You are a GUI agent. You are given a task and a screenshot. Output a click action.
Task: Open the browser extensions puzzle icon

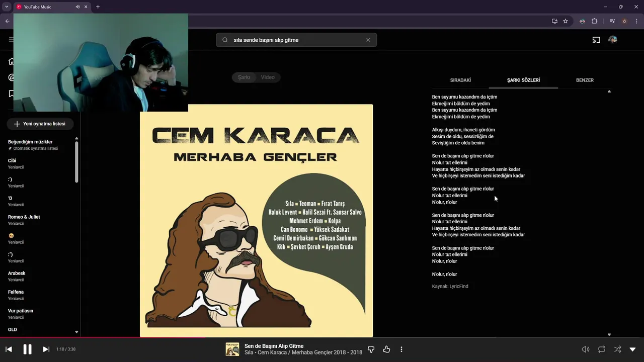[x=595, y=21]
